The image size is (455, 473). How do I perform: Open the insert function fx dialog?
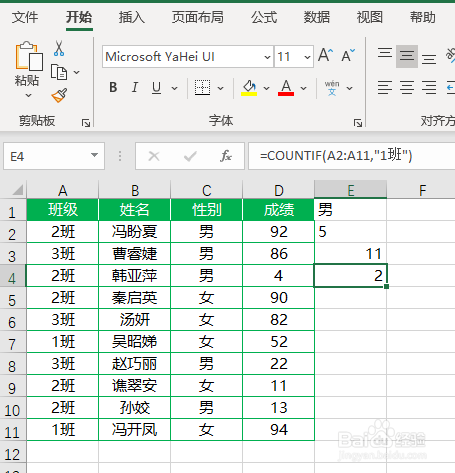(x=226, y=156)
